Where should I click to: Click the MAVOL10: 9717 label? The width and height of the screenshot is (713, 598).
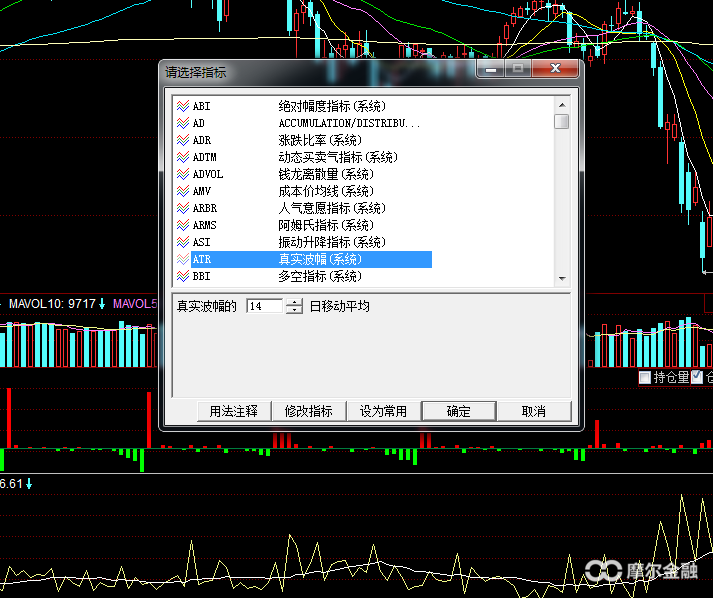tap(52, 304)
